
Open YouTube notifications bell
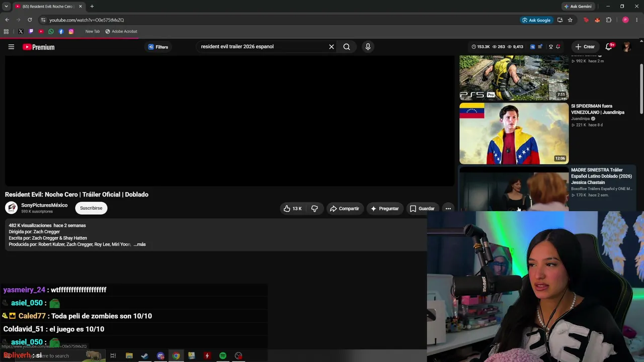pos(609,46)
